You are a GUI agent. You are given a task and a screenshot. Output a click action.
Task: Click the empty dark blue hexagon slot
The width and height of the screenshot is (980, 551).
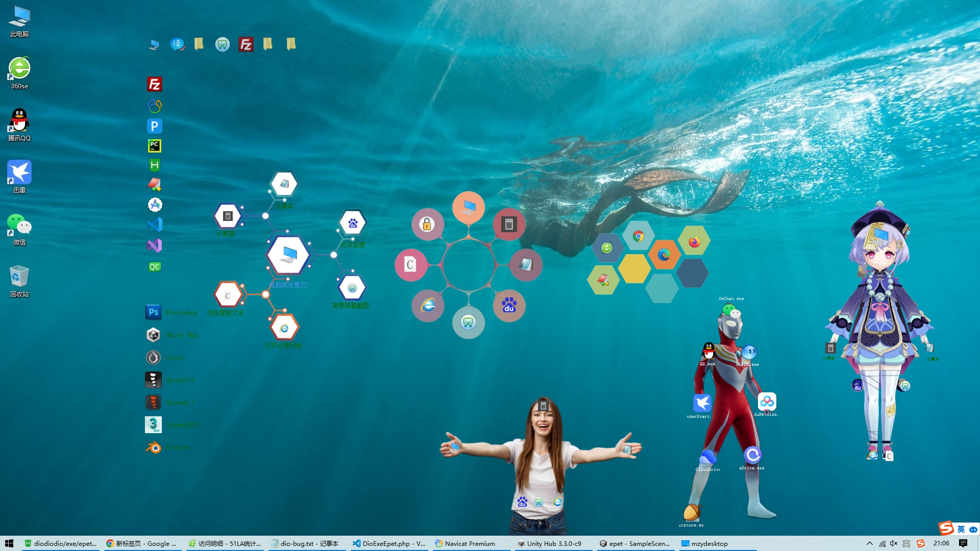tap(692, 273)
